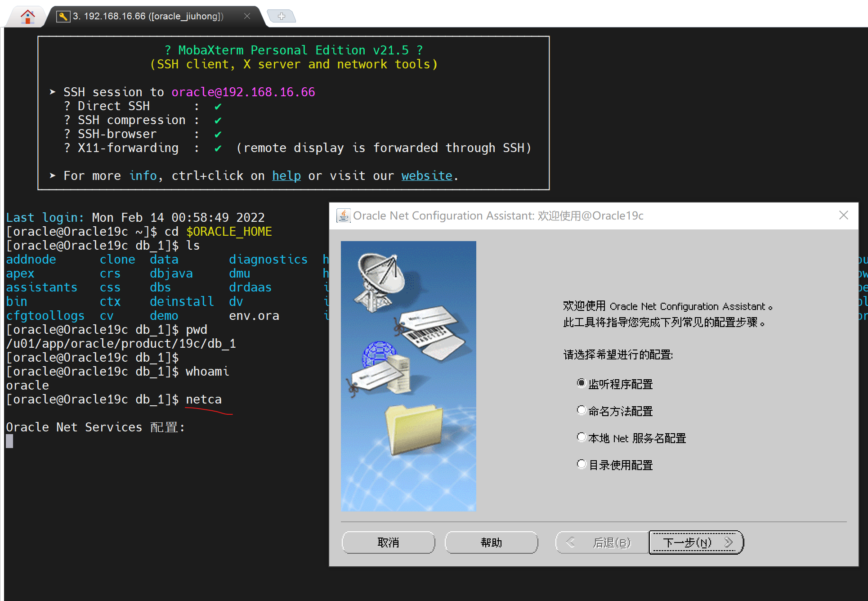
Task: Close the Oracle Net Configuration Assistant dialog
Action: tap(843, 215)
